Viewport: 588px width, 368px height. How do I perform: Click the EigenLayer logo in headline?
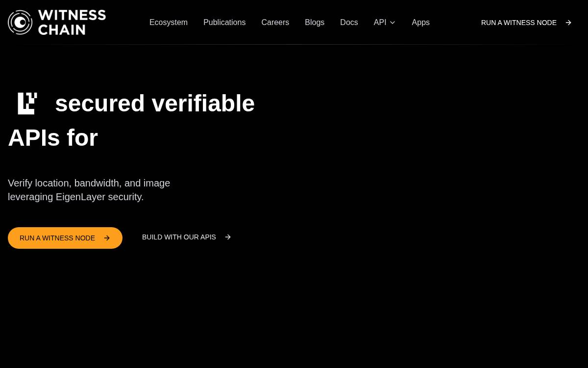(x=27, y=103)
